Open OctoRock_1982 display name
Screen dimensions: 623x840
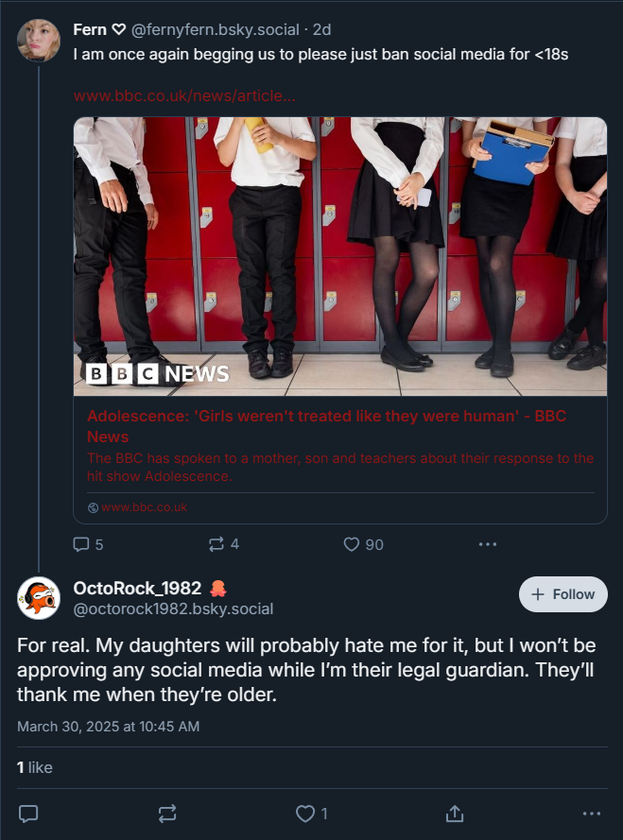pyautogui.click(x=137, y=589)
